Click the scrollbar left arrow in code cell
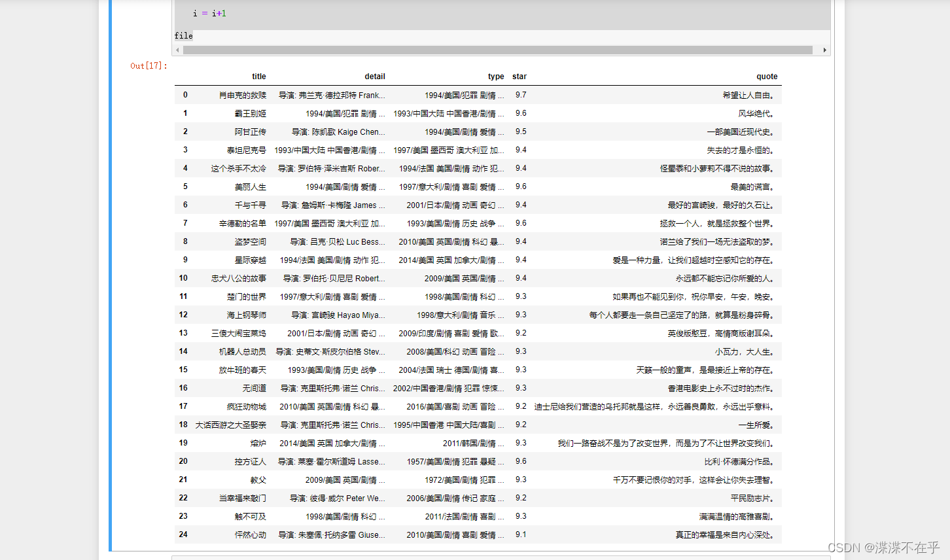950x560 pixels. tap(178, 50)
